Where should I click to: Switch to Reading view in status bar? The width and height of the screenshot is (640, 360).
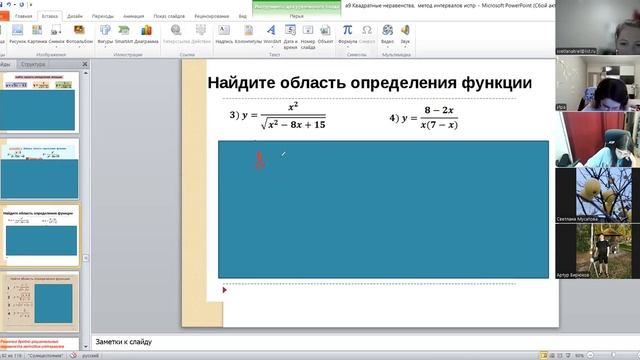tap(560, 356)
